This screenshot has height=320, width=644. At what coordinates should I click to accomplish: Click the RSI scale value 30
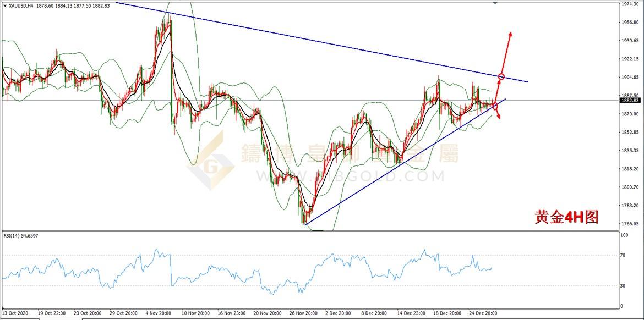tap(623, 286)
